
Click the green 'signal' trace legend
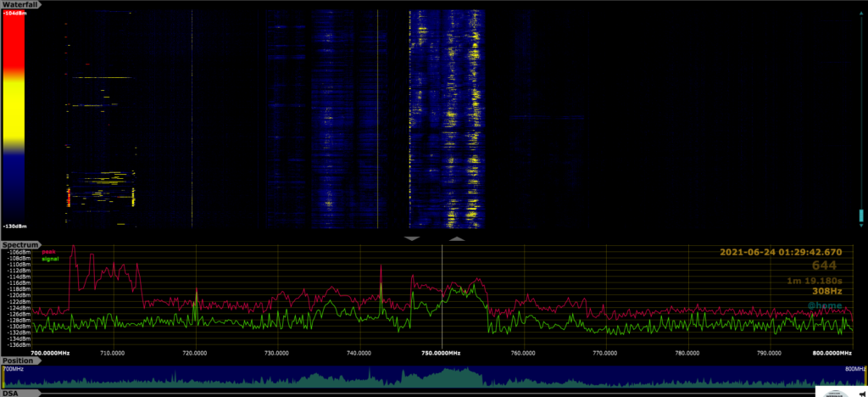tap(50, 259)
